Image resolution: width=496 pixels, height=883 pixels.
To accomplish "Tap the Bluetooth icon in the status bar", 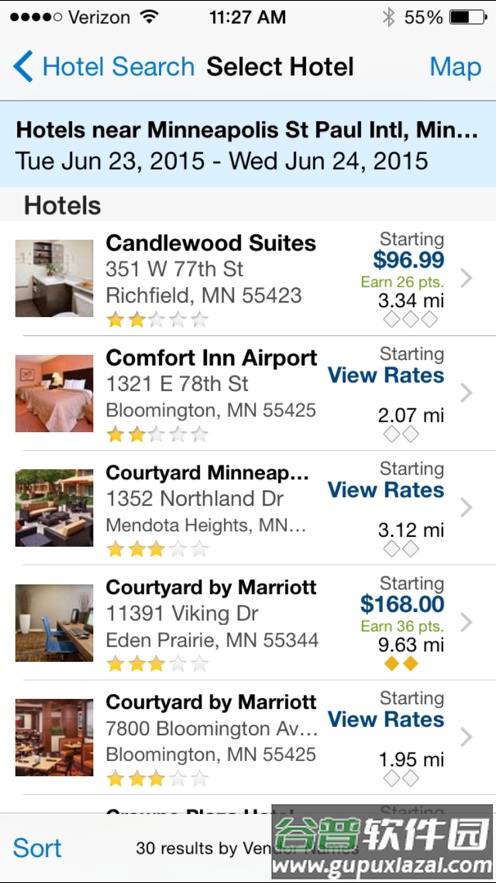I will click(x=388, y=17).
